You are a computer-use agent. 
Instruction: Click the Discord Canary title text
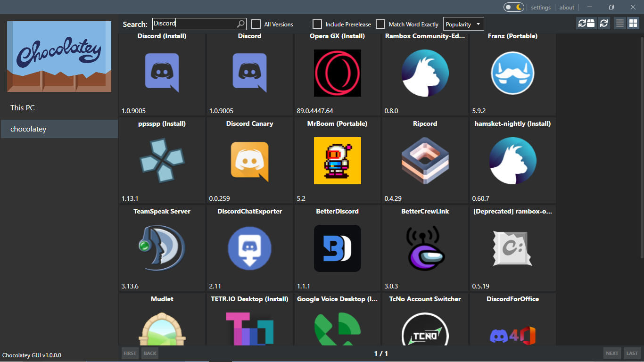pyautogui.click(x=249, y=123)
